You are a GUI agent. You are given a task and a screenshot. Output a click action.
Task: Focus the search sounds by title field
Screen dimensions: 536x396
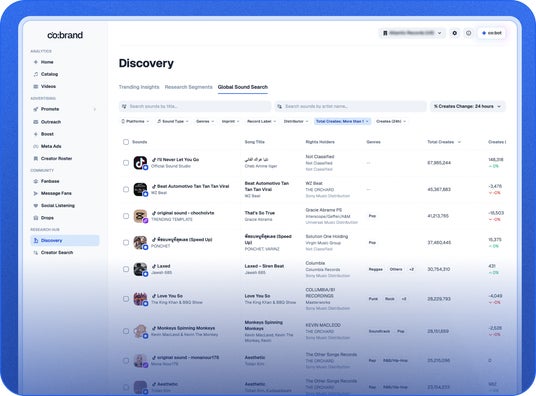coord(195,106)
